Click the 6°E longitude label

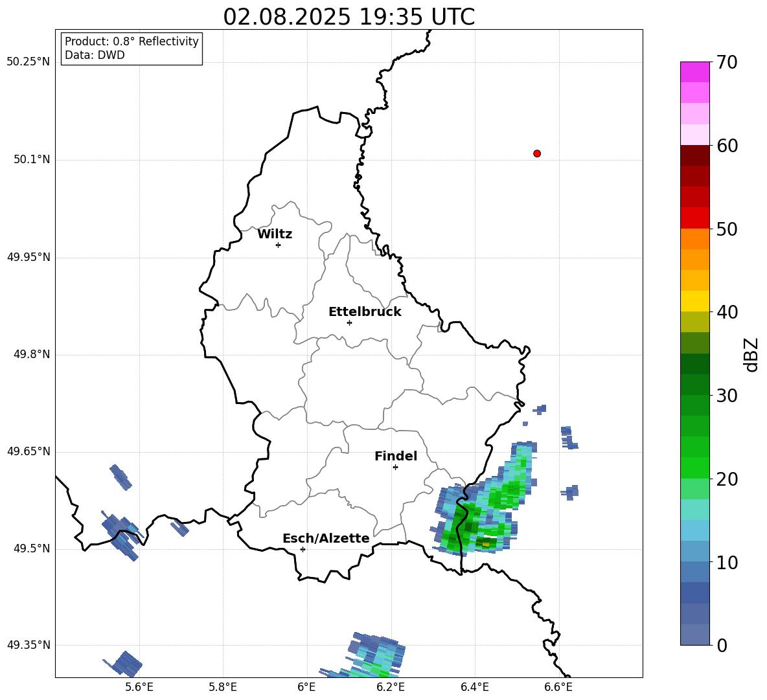[306, 687]
